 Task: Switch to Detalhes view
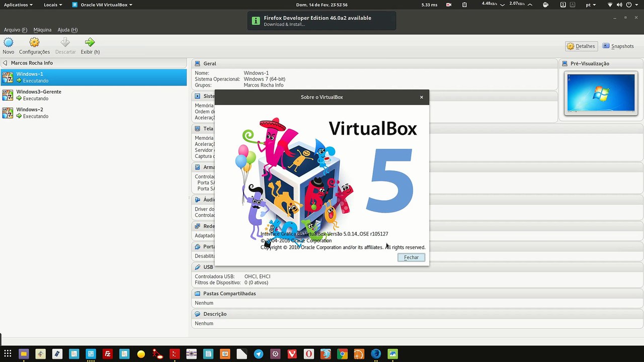point(581,46)
